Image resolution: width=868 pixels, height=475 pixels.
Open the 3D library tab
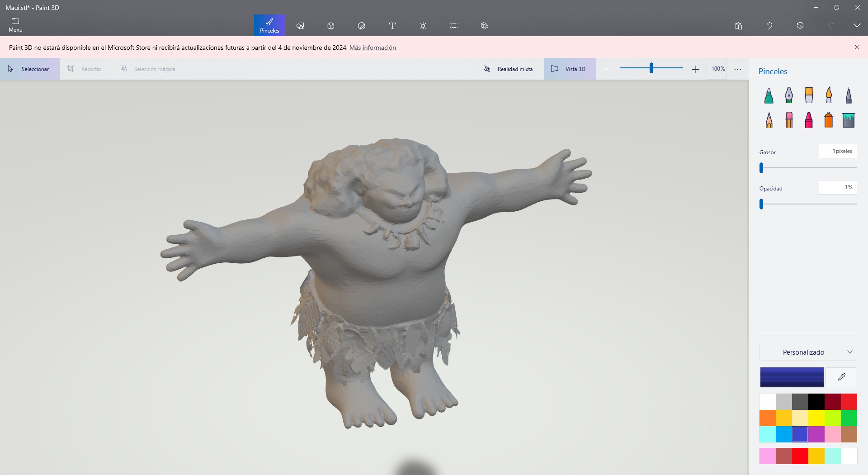485,26
